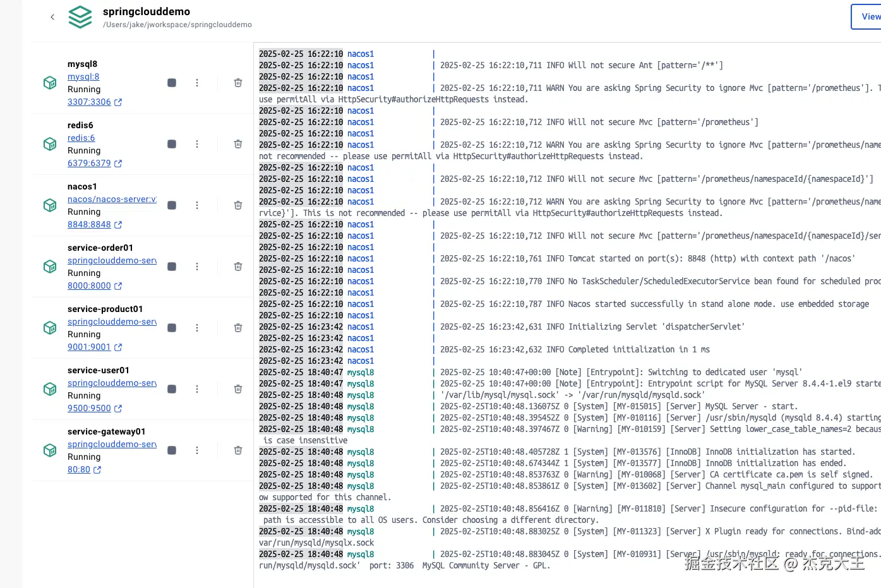Delete the service-user01 container

click(x=237, y=388)
